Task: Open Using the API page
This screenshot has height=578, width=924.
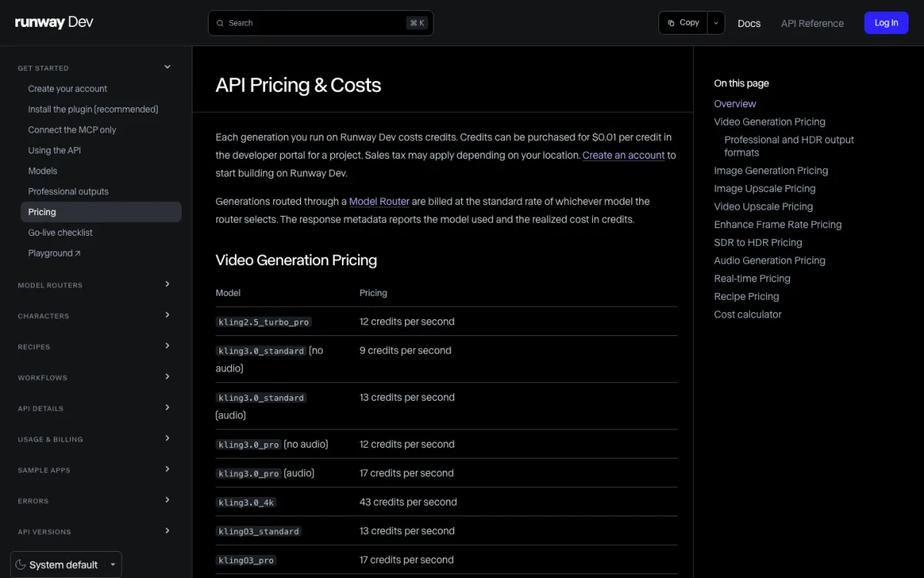Action: [55, 150]
